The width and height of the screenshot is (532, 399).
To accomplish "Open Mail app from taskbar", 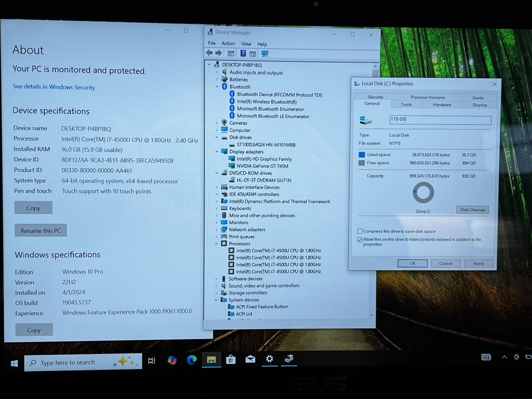I will click(250, 359).
